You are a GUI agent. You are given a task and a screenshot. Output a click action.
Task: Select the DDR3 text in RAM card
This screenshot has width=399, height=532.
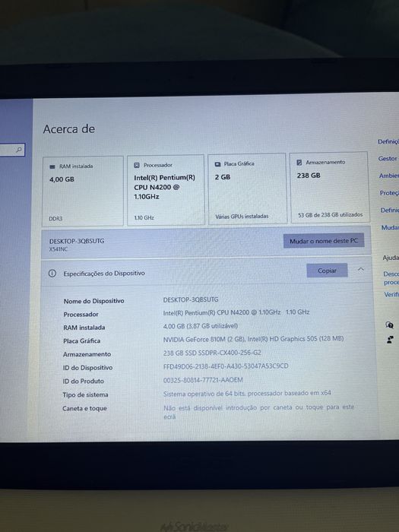(55, 219)
